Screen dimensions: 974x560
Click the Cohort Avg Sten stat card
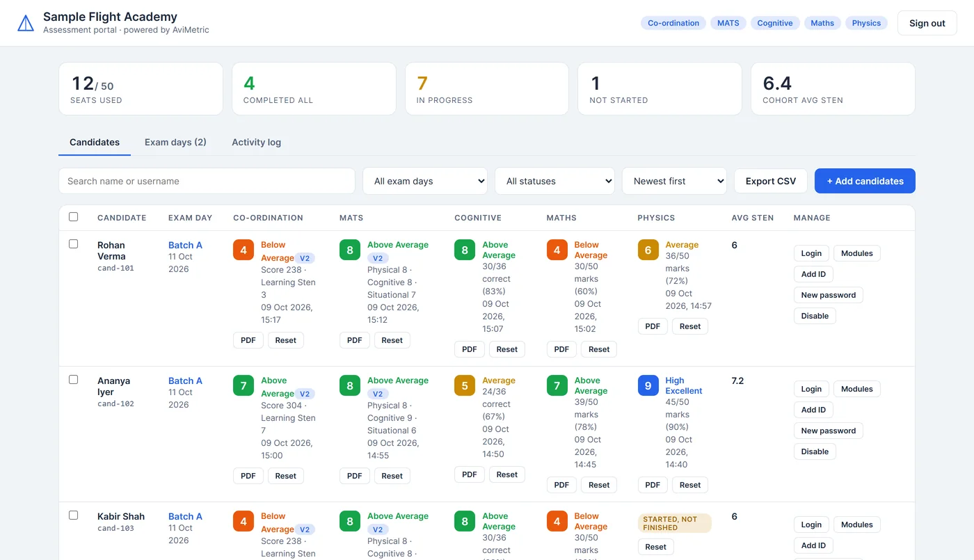click(833, 88)
